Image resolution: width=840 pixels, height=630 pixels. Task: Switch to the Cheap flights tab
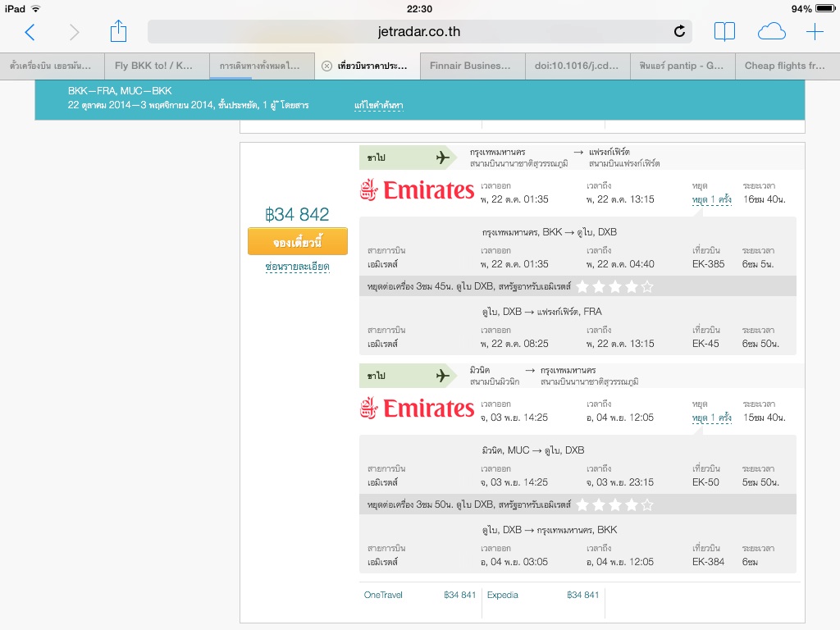787,66
